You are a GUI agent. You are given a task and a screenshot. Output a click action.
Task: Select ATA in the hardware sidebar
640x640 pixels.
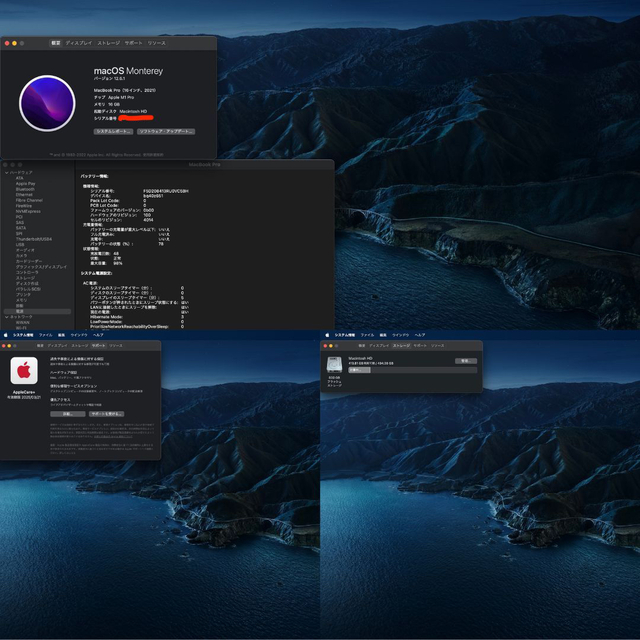coord(20,178)
